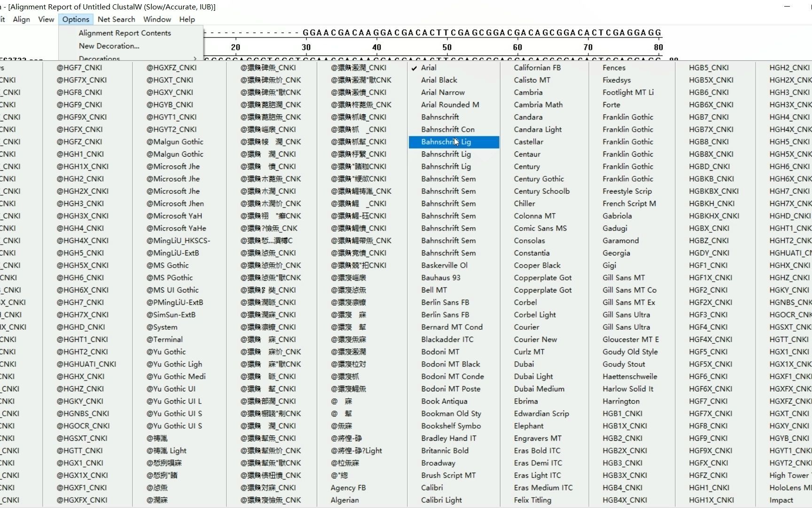This screenshot has width=812, height=508.
Task: Open the View menu
Action: [x=46, y=19]
